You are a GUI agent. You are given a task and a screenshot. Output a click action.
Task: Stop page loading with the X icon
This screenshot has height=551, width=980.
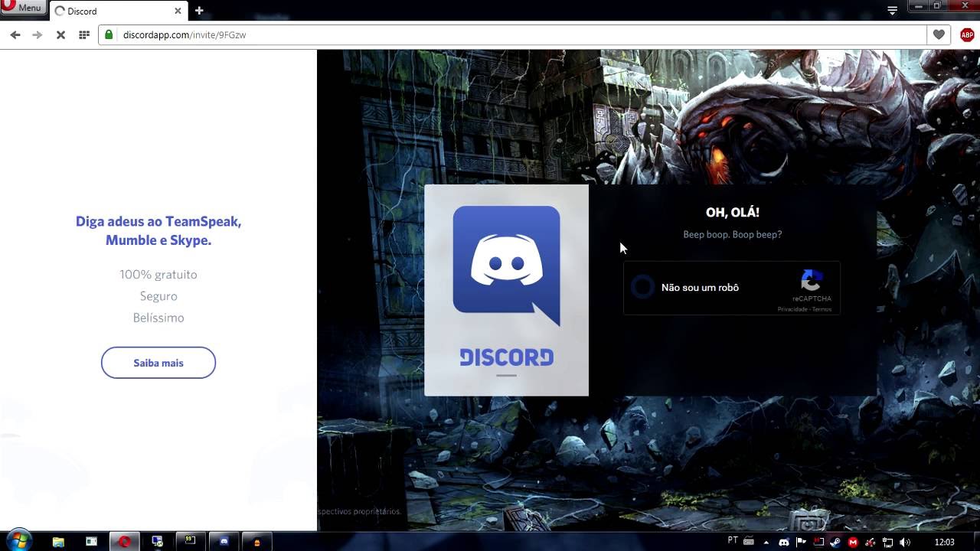coord(60,34)
